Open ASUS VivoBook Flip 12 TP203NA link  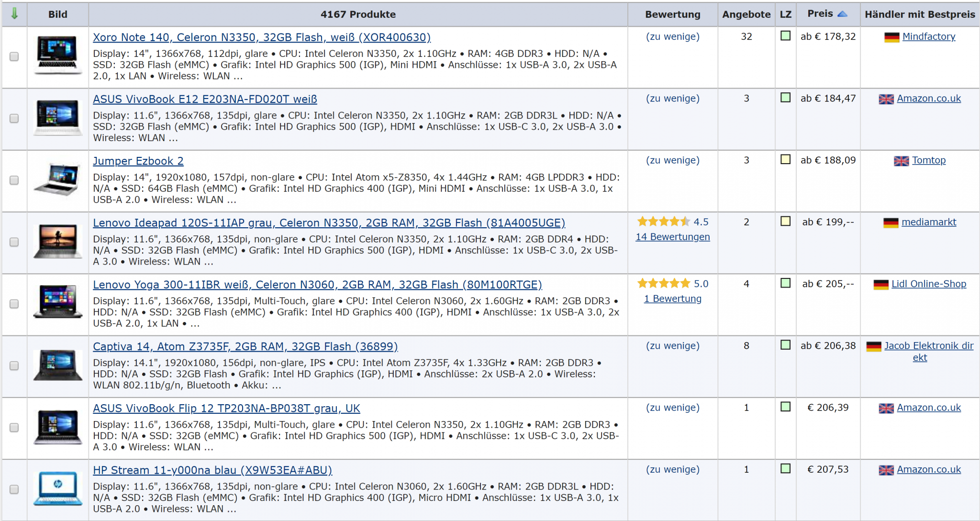(x=226, y=408)
